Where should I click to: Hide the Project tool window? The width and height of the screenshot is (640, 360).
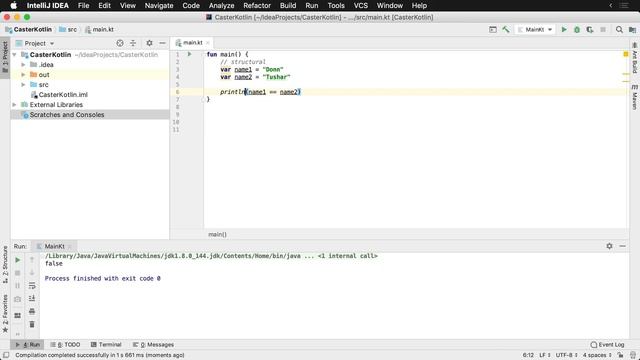pos(162,43)
